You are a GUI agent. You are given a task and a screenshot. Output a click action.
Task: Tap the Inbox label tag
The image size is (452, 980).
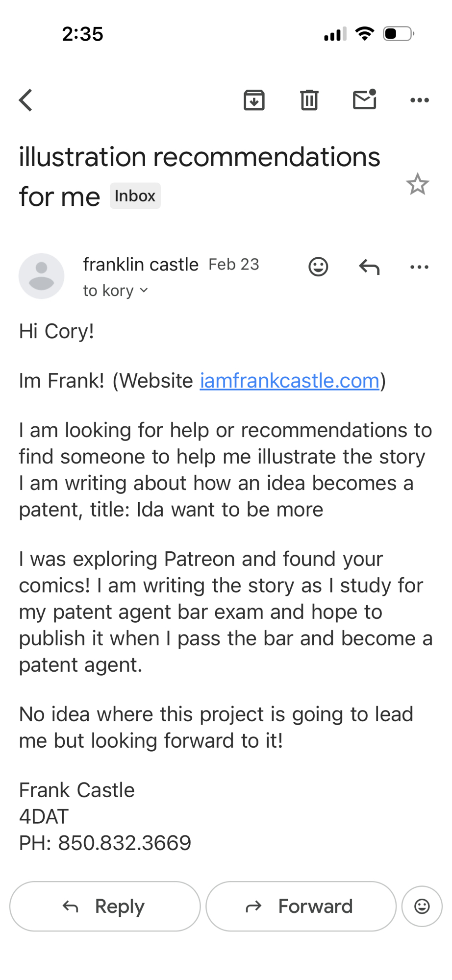click(x=135, y=196)
